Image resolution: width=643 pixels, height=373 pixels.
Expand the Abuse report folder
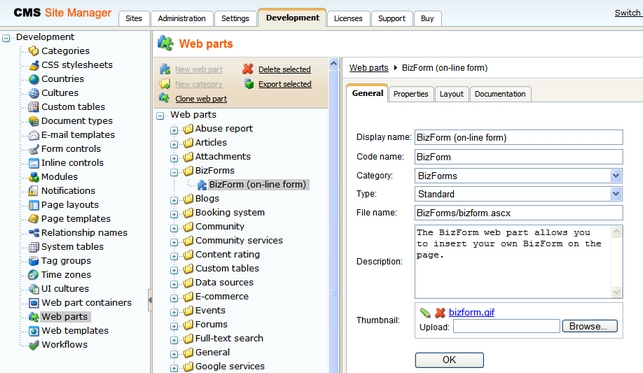pos(174,130)
